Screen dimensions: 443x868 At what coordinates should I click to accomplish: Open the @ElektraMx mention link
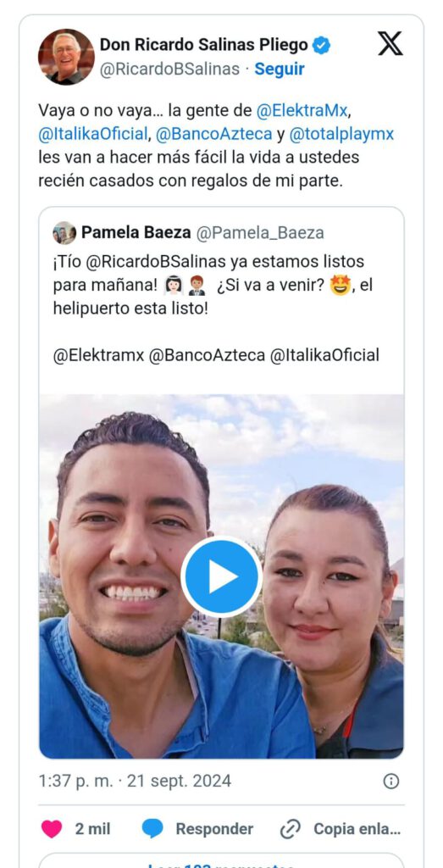303,111
